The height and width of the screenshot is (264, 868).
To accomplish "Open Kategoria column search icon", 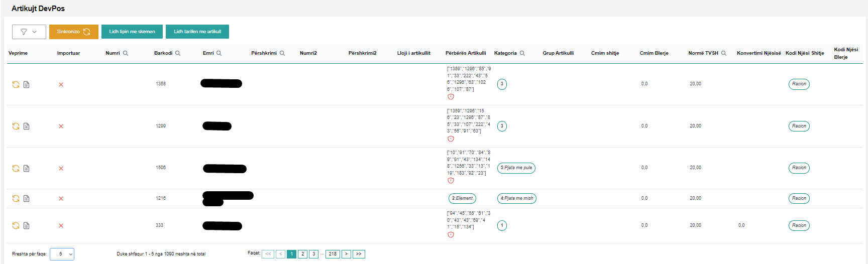I will click(x=522, y=53).
